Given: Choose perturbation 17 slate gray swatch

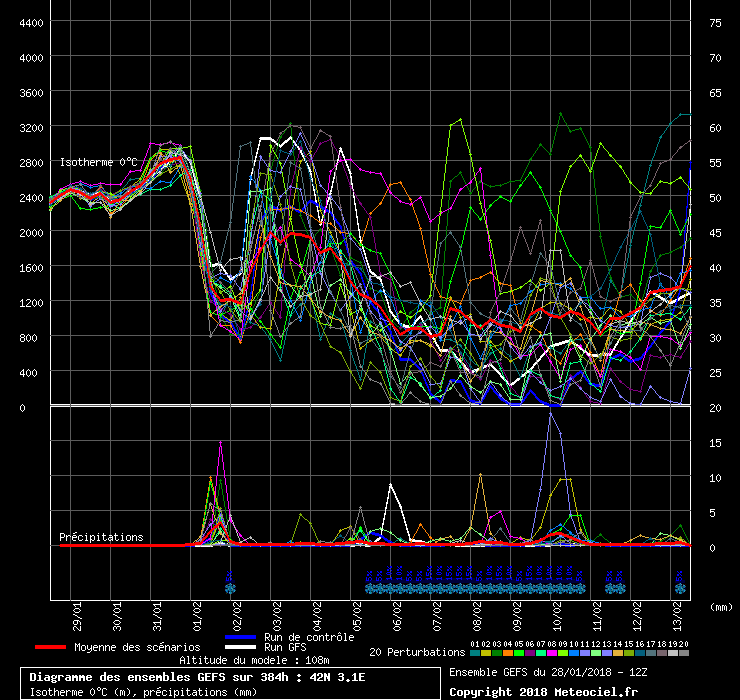Looking at the screenshot, I should click(650, 653).
